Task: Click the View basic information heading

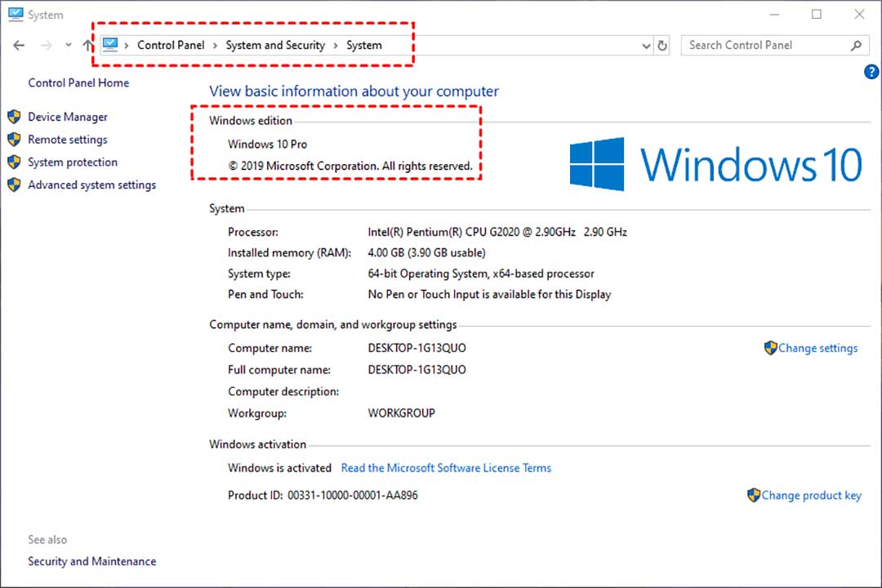Action: [x=354, y=91]
